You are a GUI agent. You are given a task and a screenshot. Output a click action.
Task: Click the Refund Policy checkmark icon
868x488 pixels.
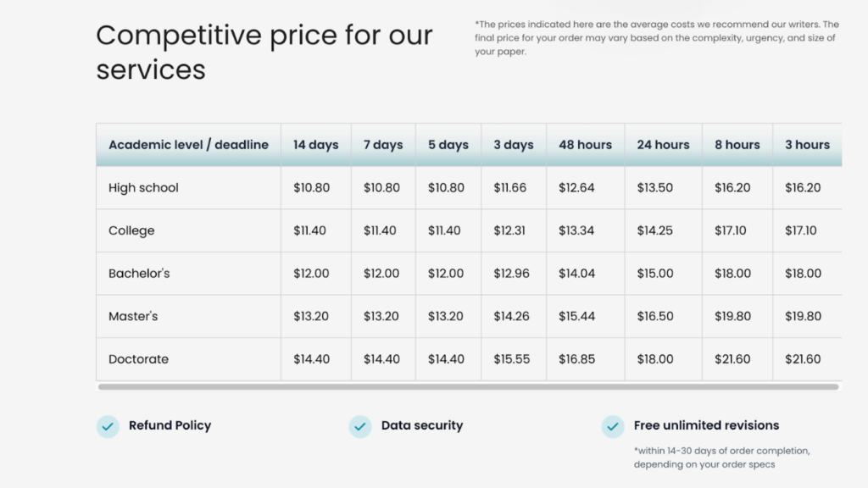pyautogui.click(x=108, y=427)
